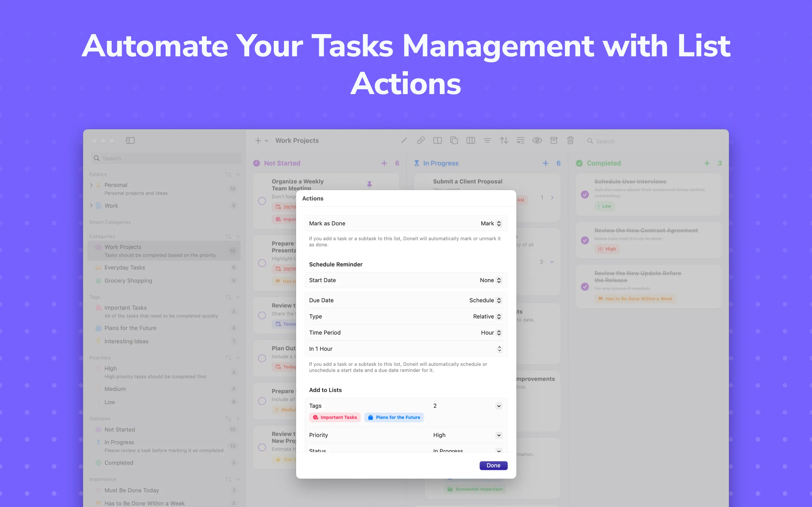Click the plus button in the Completed column
Viewport: 812px width, 507px height.
[707, 163]
